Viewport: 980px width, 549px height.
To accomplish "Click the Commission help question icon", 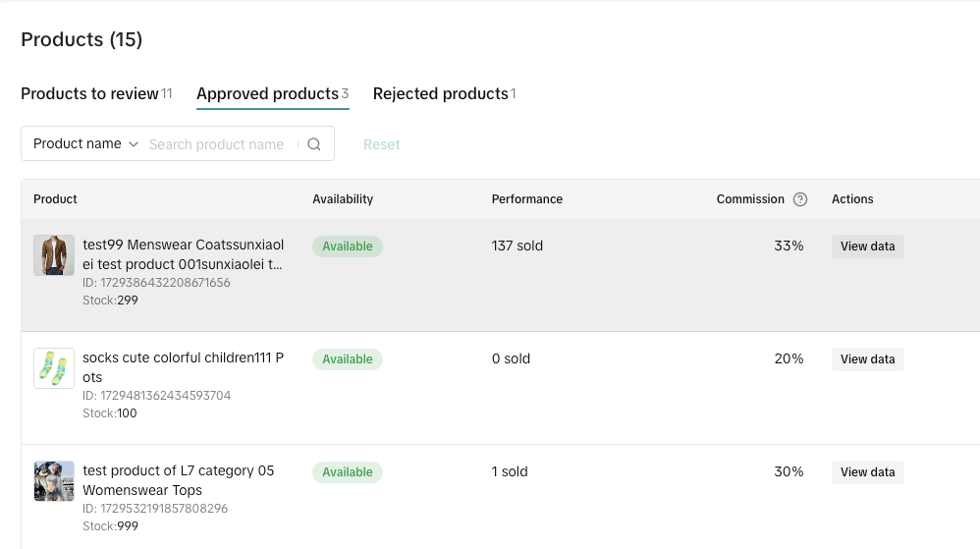I will click(800, 199).
